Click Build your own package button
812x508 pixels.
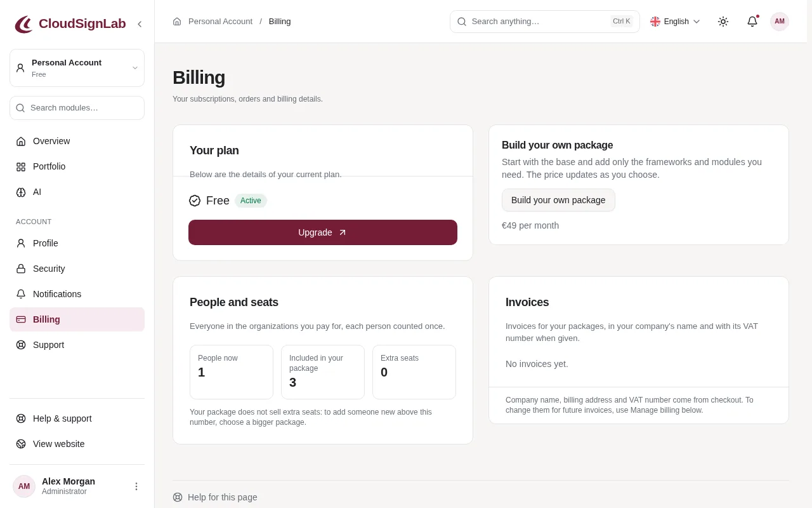[x=558, y=200]
